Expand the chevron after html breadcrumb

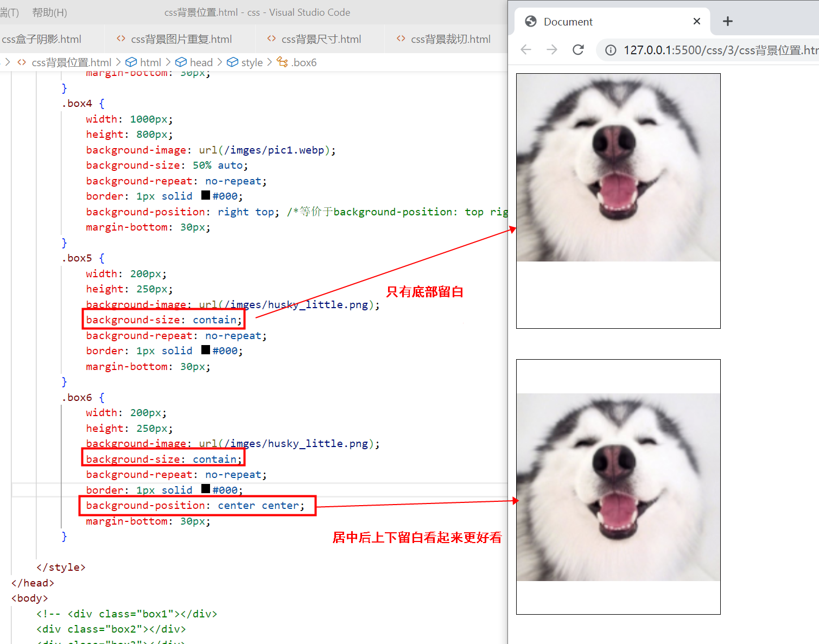(x=168, y=62)
